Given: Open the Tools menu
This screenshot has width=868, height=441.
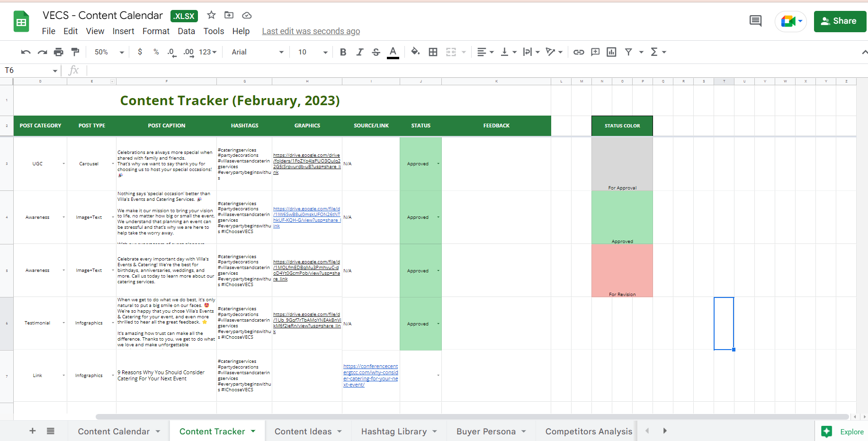Looking at the screenshot, I should pos(214,31).
